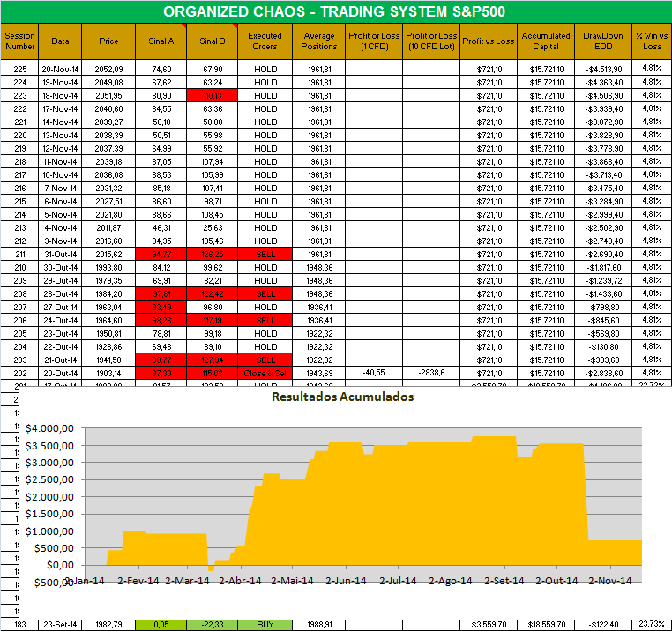Select the 'Executed Orders' column header
672x631 pixels.
(265, 41)
